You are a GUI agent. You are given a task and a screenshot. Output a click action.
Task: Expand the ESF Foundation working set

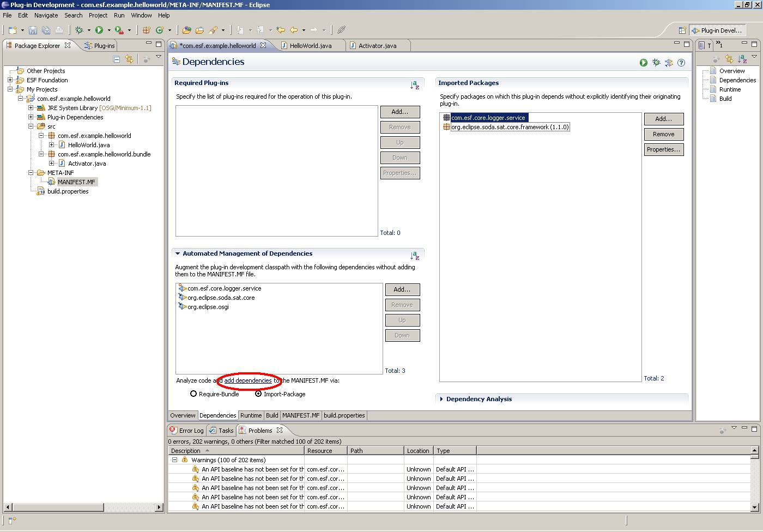pyautogui.click(x=10, y=80)
